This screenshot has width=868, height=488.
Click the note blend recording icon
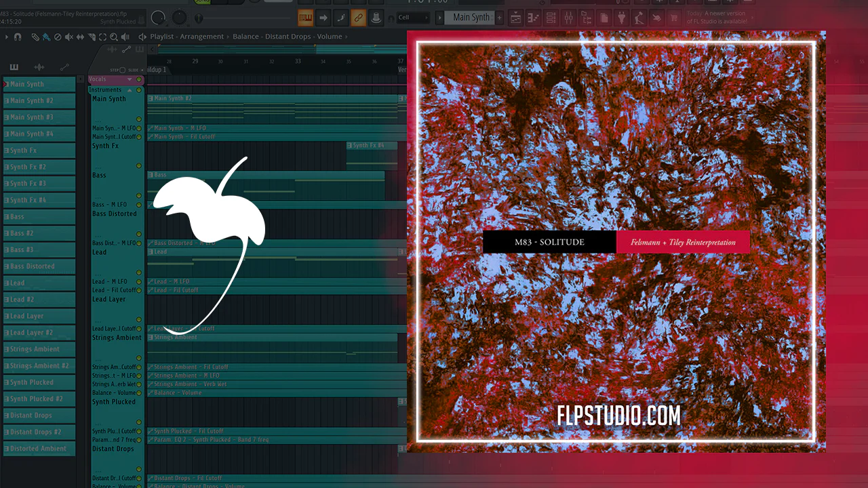(341, 18)
